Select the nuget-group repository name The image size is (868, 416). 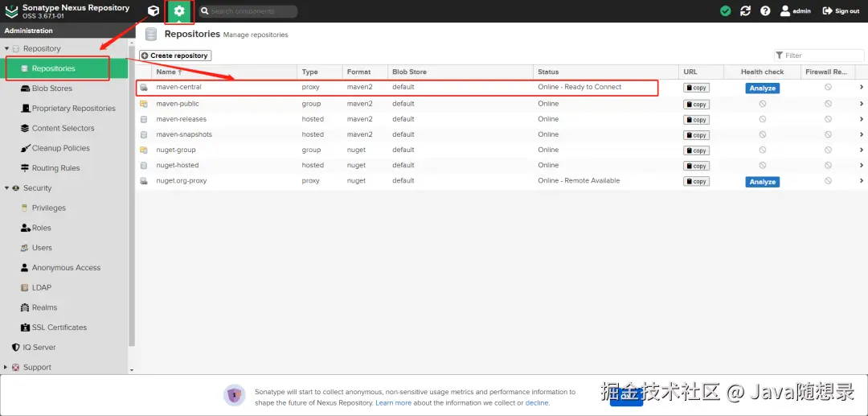pos(175,150)
